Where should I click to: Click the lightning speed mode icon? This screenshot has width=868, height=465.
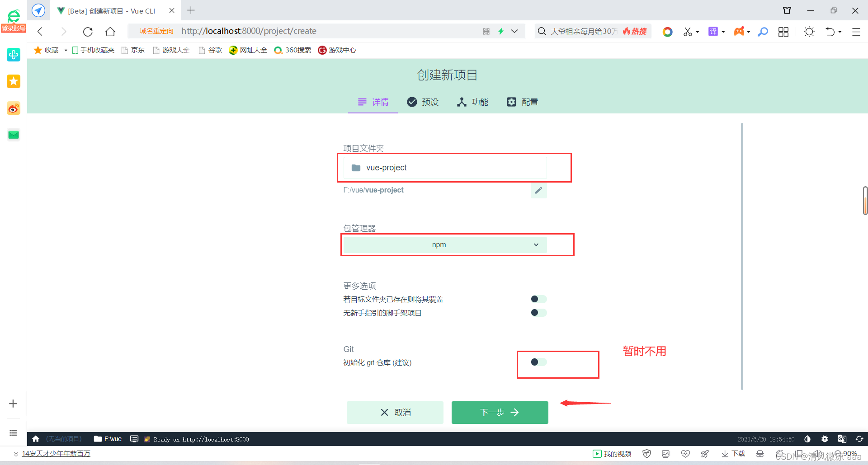[x=501, y=31]
